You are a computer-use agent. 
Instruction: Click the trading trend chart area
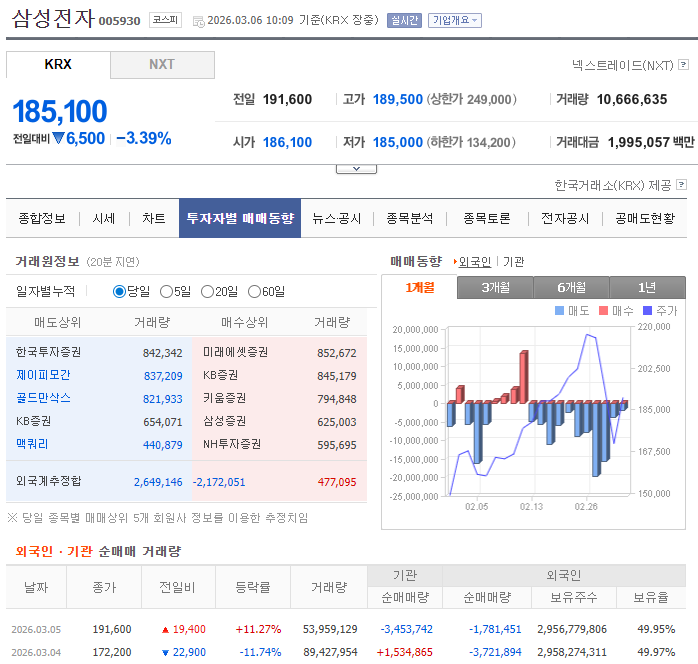tap(538, 410)
